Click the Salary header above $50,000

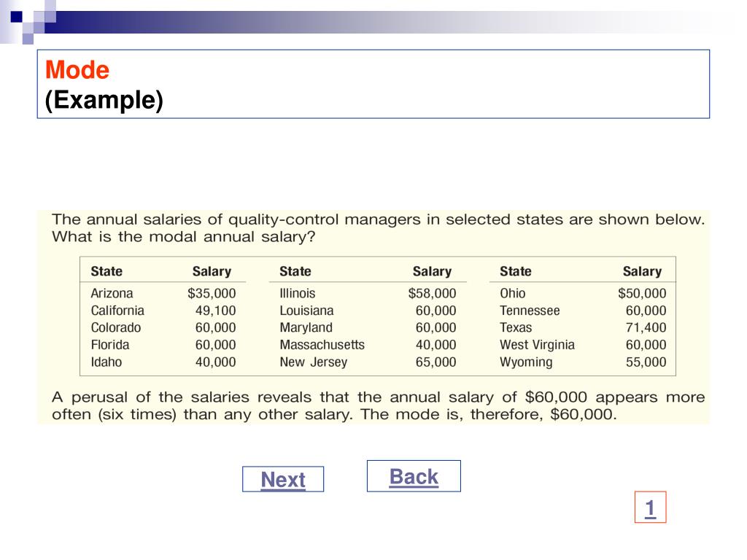(642, 271)
